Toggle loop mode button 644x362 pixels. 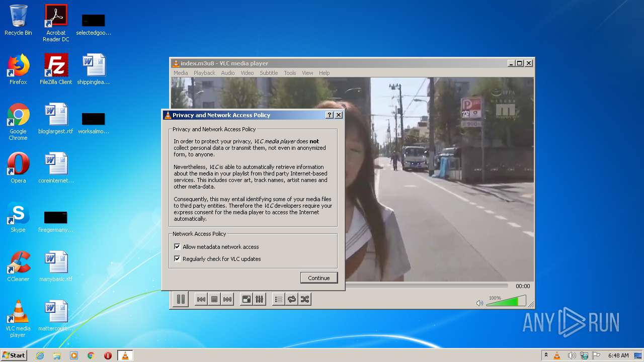(x=292, y=299)
